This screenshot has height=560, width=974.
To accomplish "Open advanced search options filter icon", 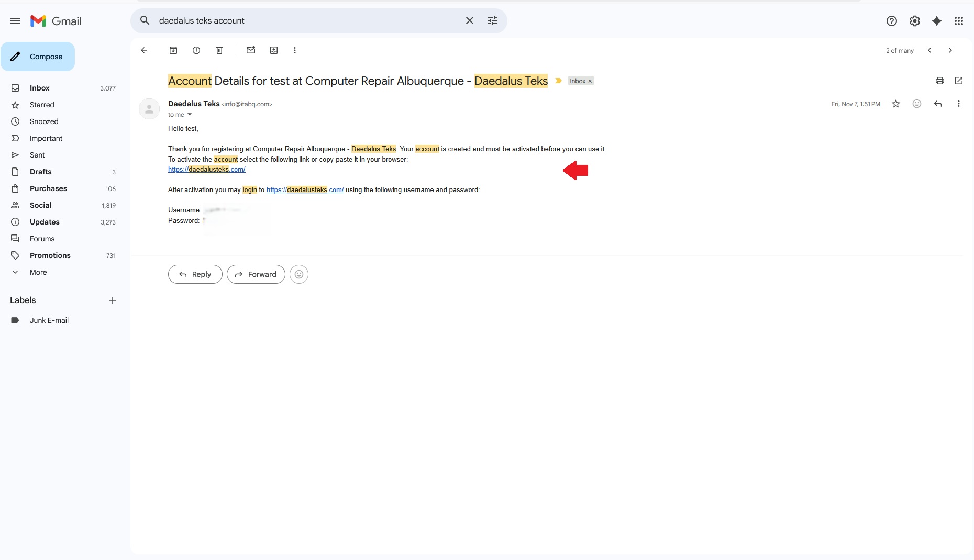I will coord(493,20).
